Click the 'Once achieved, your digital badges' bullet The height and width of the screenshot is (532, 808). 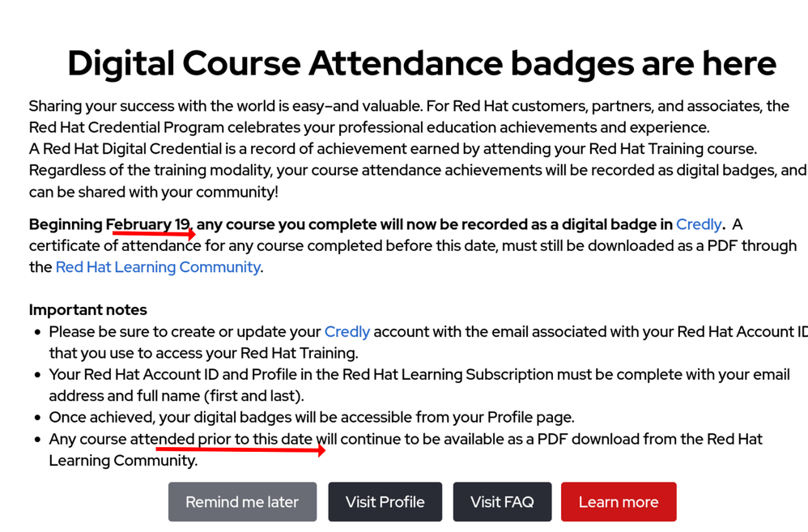(312, 417)
